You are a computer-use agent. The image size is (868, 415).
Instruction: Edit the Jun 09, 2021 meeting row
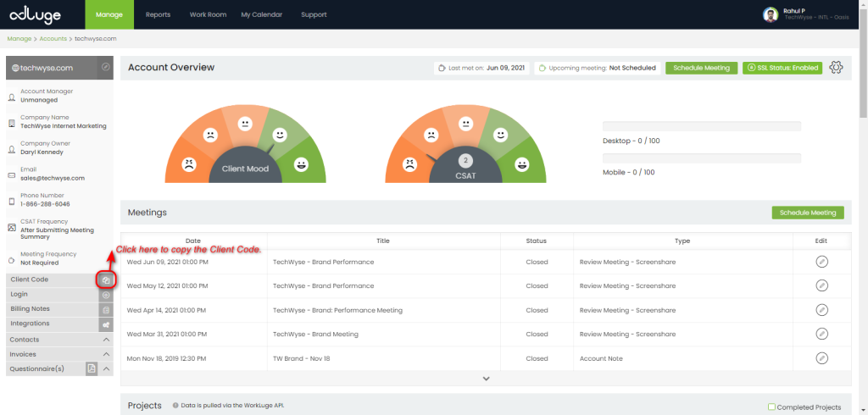[821, 262]
